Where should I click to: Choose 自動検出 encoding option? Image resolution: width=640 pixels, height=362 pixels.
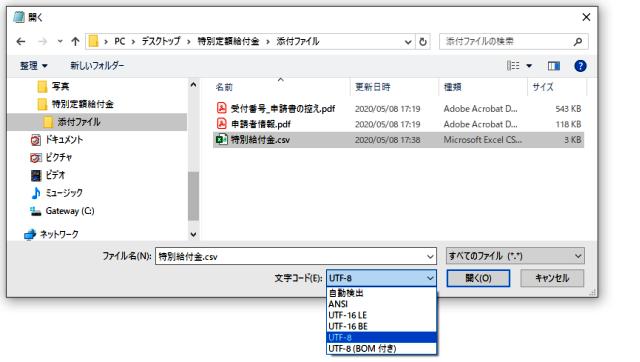pos(381,293)
